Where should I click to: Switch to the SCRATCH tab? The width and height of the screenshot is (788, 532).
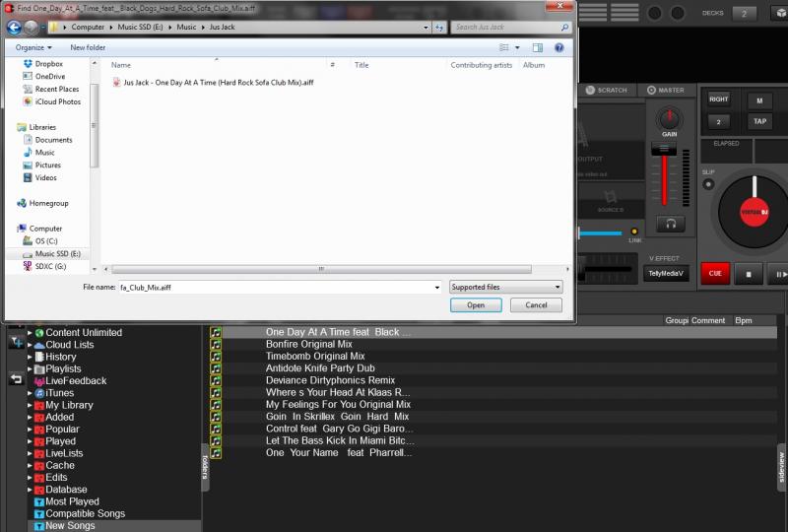point(606,90)
